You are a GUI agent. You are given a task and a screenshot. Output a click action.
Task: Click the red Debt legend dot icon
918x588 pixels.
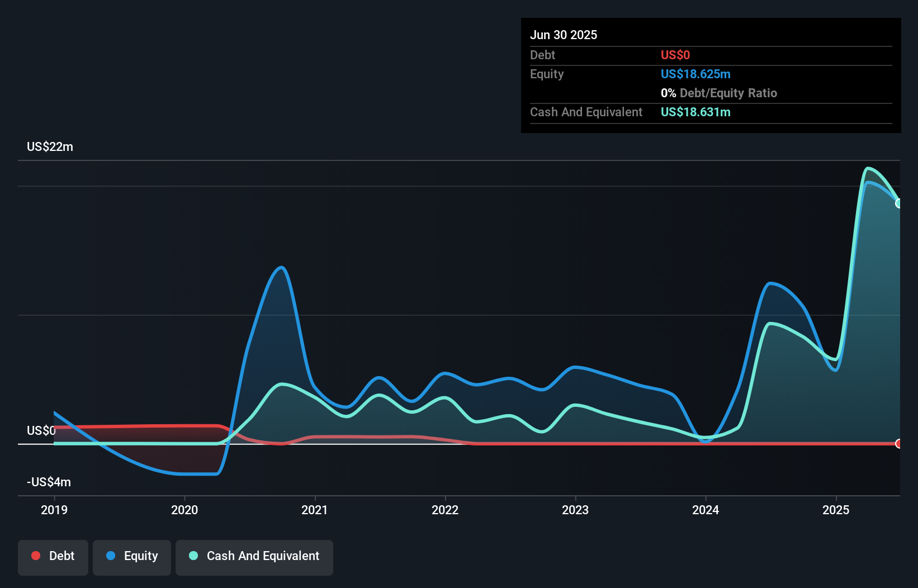click(35, 556)
